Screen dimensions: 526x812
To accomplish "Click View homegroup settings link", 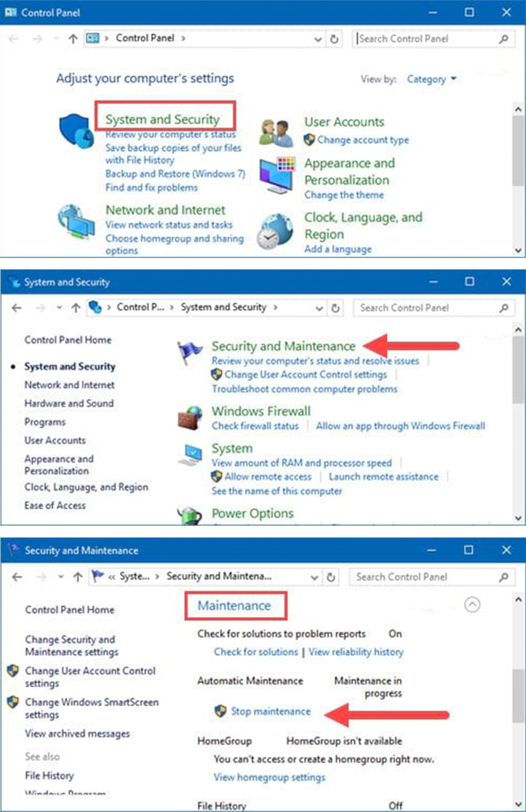I will pyautogui.click(x=269, y=777).
